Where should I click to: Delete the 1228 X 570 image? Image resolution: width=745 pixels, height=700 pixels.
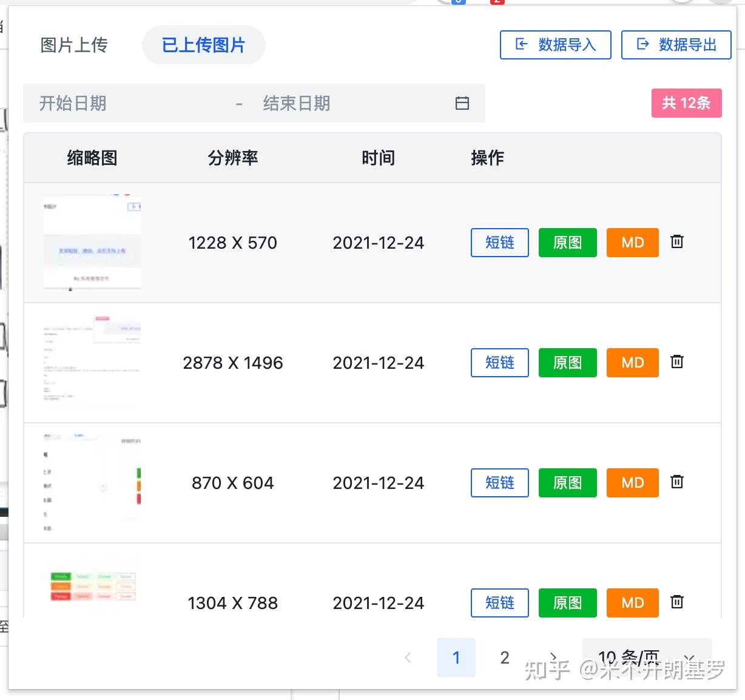(x=677, y=241)
